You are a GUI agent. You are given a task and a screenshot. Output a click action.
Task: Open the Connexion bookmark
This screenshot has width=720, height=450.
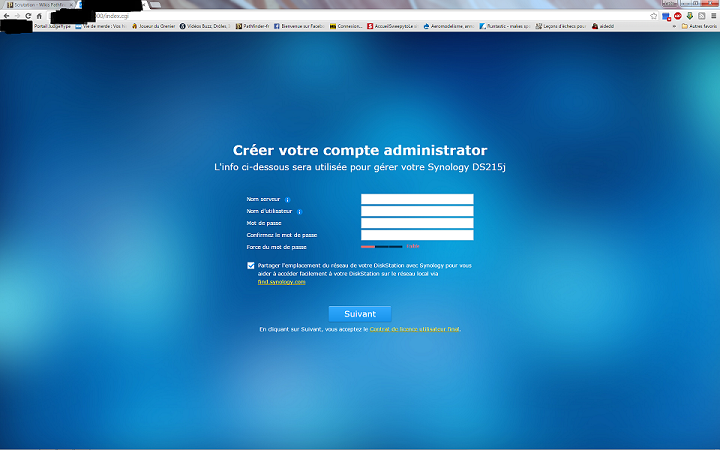click(346, 26)
